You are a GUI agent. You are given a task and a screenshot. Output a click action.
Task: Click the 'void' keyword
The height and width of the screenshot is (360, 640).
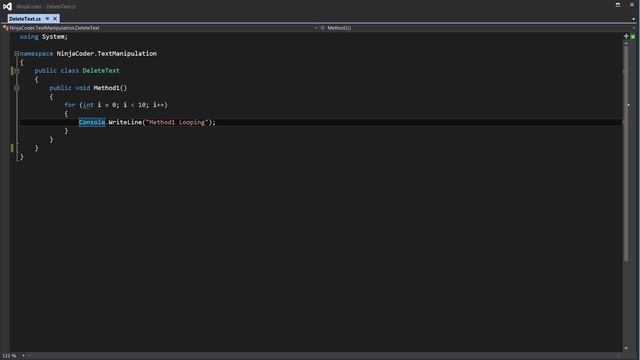pos(82,88)
